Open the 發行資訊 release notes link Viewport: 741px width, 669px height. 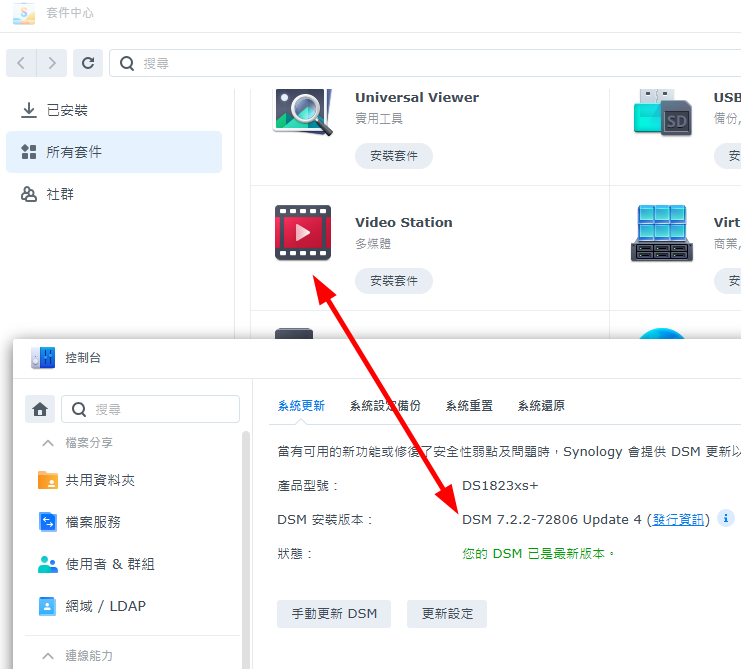click(x=678, y=520)
